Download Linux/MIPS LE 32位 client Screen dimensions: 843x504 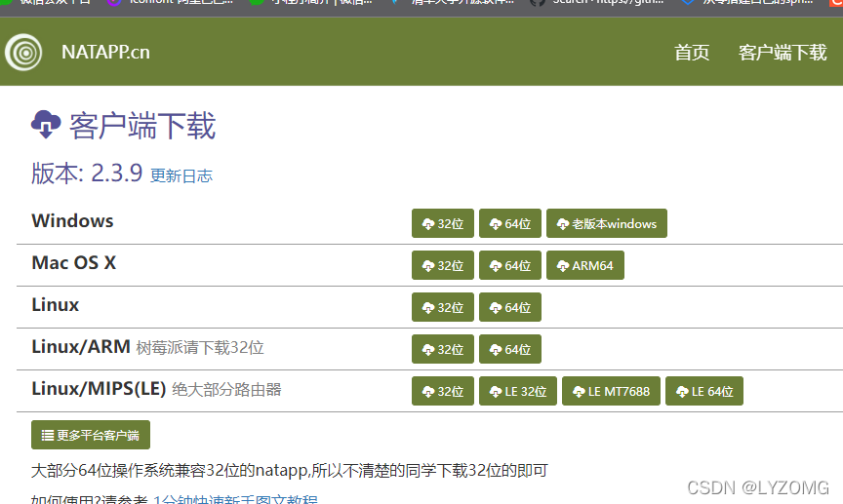(x=518, y=391)
